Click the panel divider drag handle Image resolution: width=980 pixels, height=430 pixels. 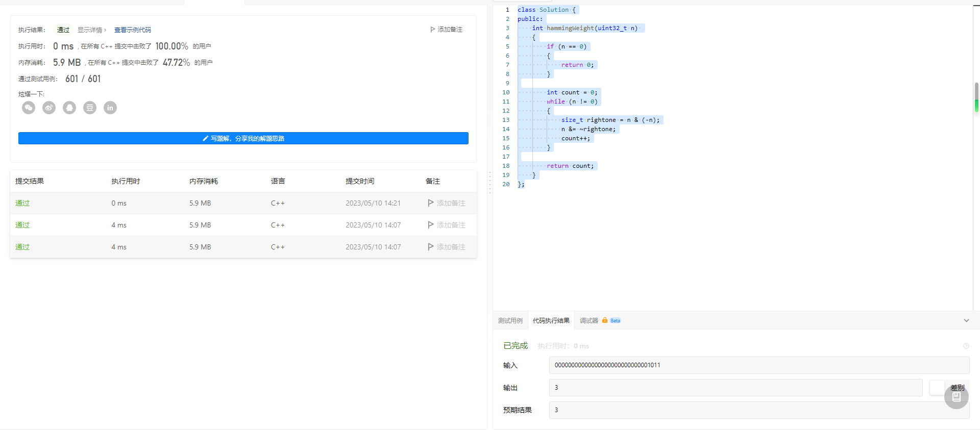[490, 182]
